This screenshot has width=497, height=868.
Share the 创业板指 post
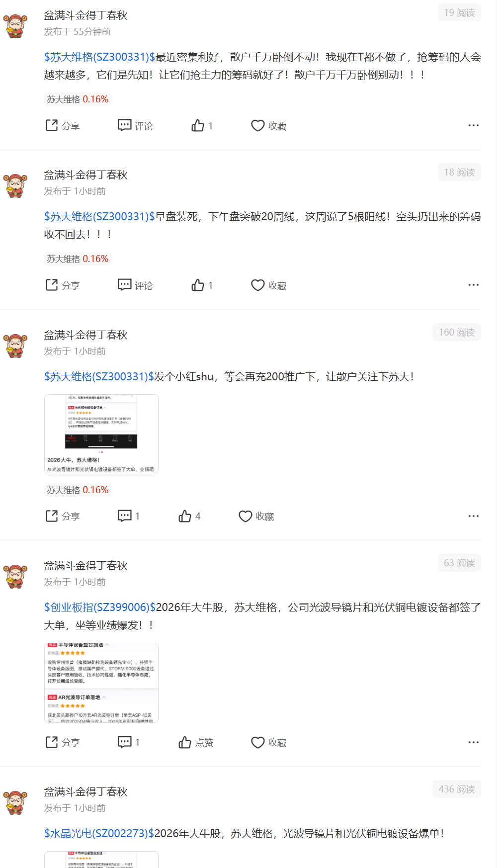(x=62, y=743)
